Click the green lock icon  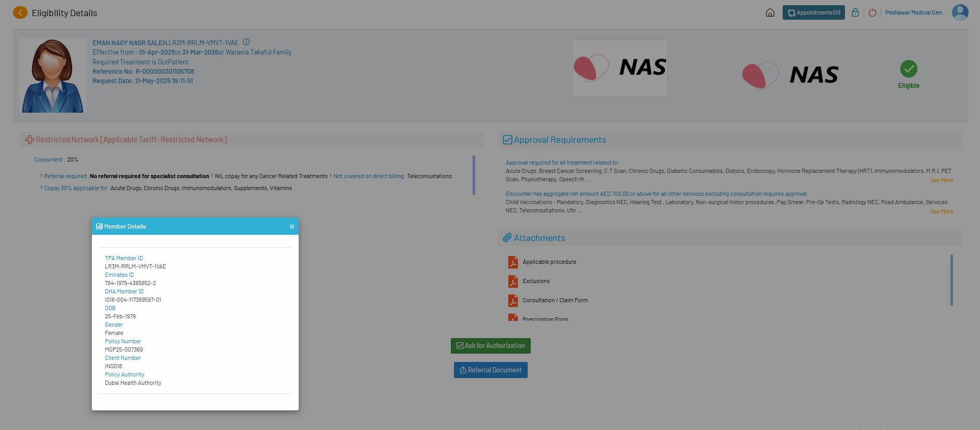(855, 12)
